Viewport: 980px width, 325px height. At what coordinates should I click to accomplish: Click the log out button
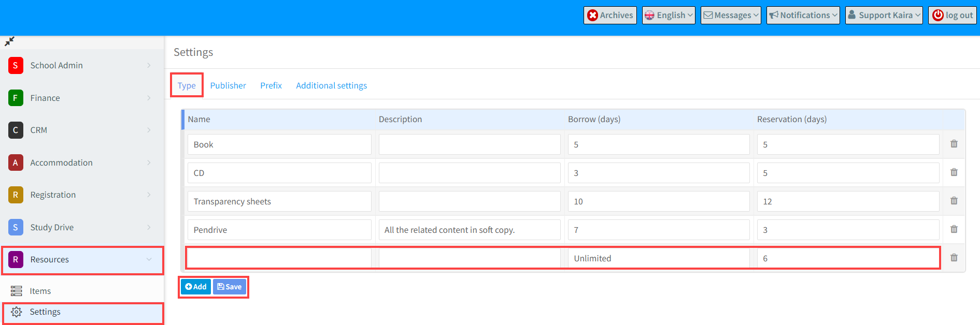tap(953, 16)
